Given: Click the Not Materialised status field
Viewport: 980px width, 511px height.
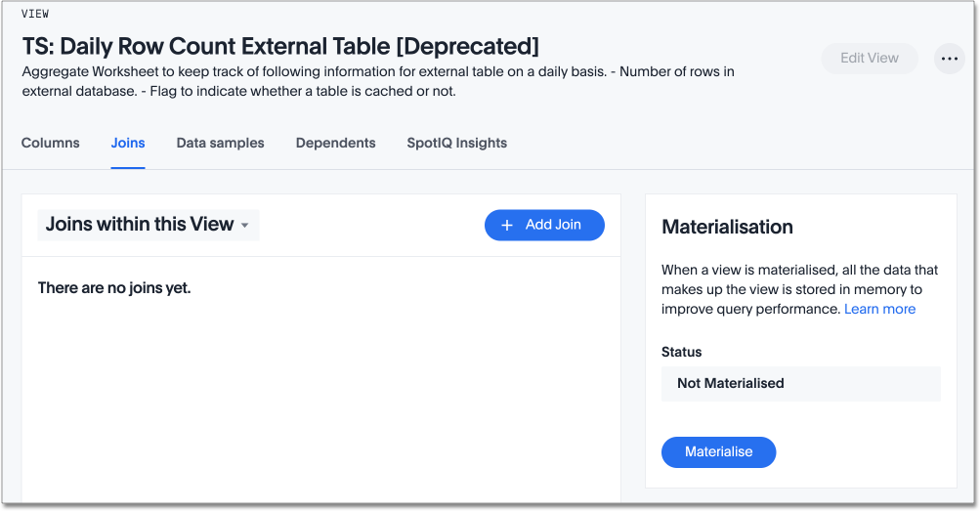Looking at the screenshot, I should click(x=800, y=383).
